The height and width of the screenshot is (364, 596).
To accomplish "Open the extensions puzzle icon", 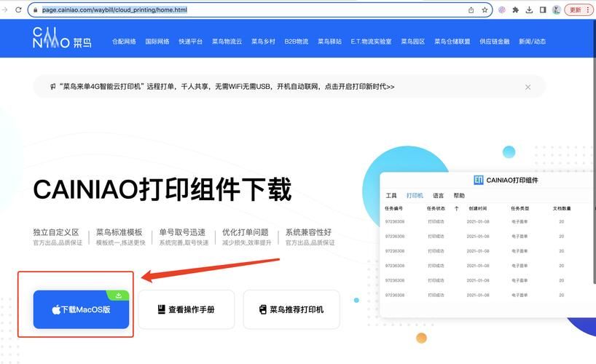I will pos(515,10).
